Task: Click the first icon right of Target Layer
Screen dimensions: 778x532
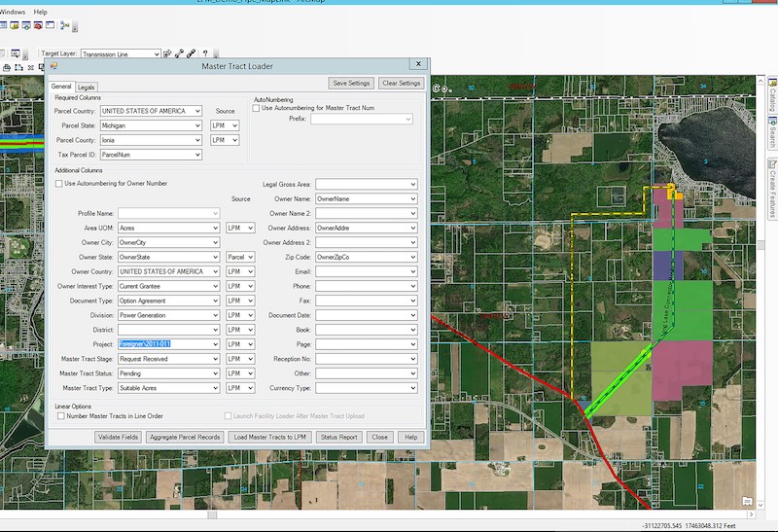Action: click(167, 53)
